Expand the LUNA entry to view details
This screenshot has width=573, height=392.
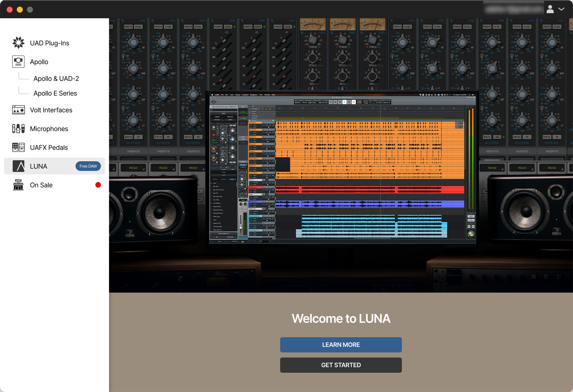(39, 166)
